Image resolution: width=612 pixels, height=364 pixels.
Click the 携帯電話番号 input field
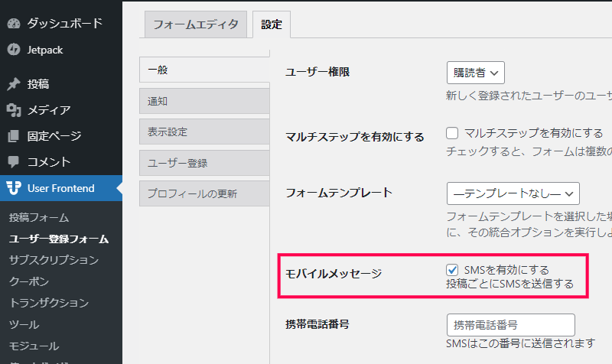[x=510, y=325]
